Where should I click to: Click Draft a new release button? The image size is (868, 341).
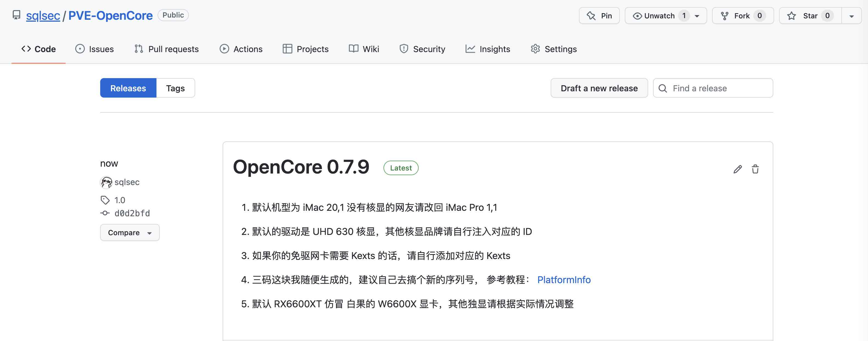pos(600,87)
